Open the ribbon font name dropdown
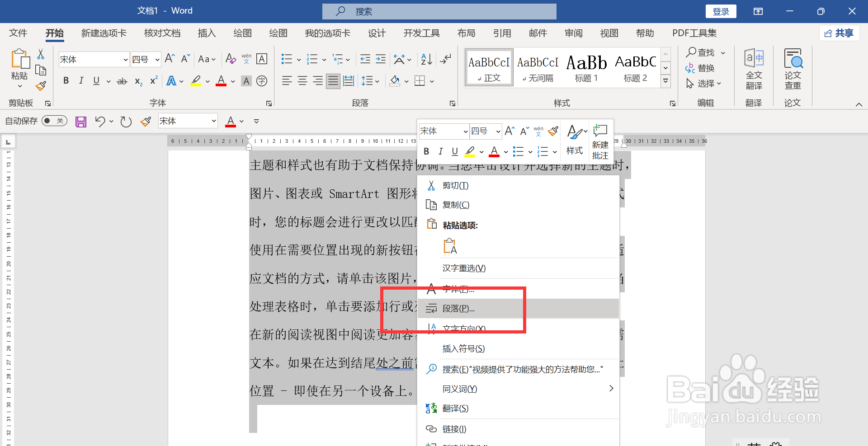Viewport: 868px width, 446px height. [x=126, y=60]
